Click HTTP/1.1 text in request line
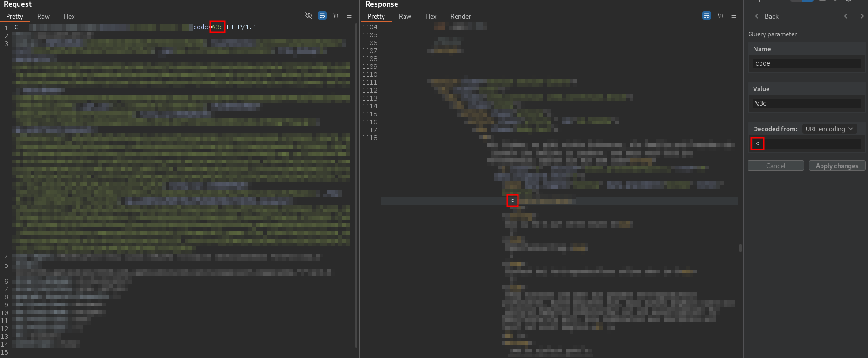This screenshot has height=358, width=868. click(242, 27)
